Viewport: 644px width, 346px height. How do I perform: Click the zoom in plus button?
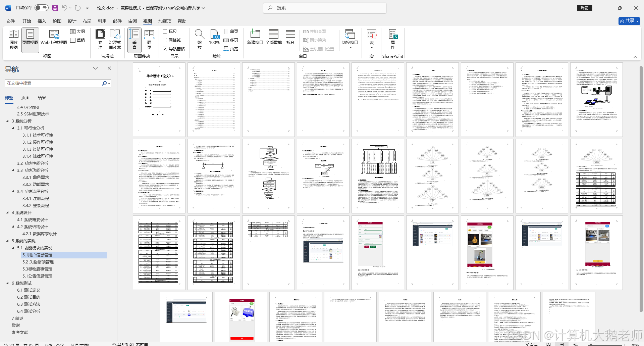(625, 344)
